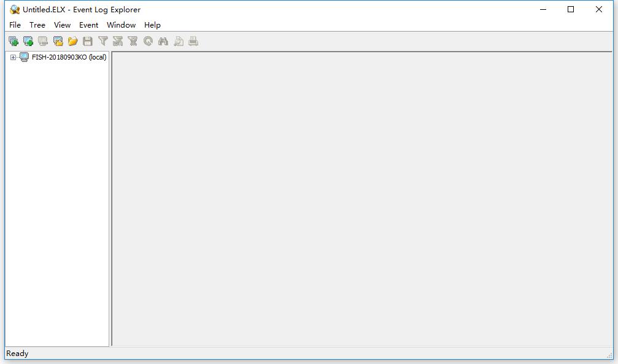
Task: Open the Window menu
Action: click(x=122, y=25)
